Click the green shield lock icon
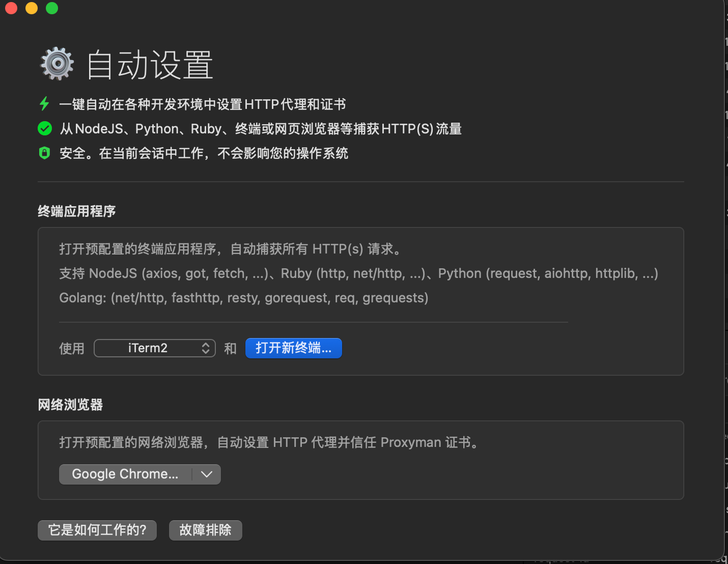This screenshot has height=564, width=728. 45,153
